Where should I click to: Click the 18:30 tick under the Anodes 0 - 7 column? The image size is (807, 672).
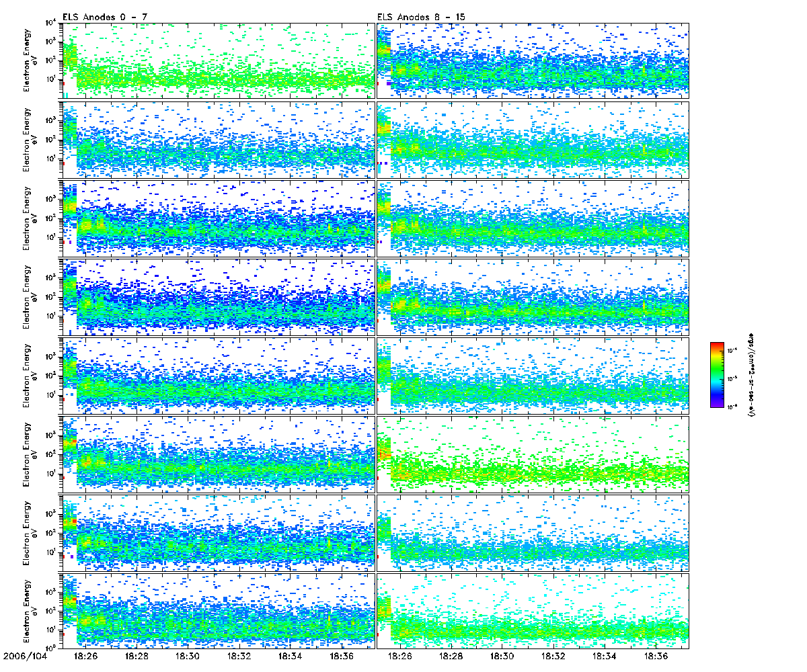[188, 655]
